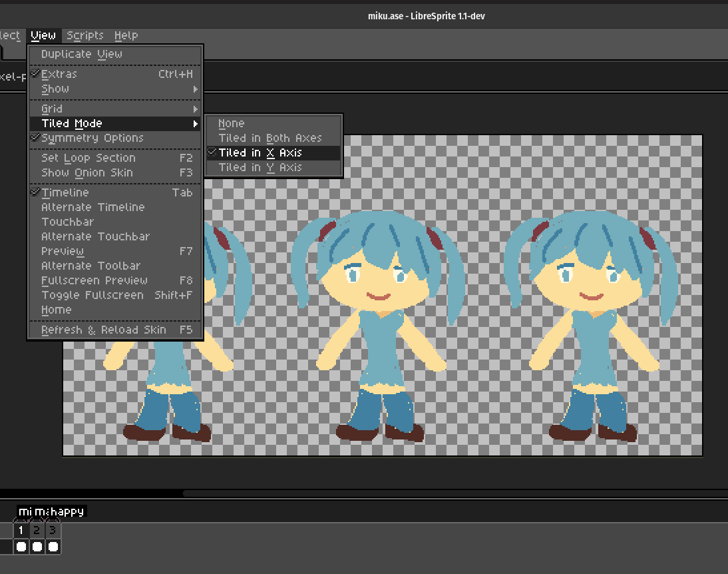Viewport: 728px width, 574px height.
Task: Select frame 1 in timeline
Action: coord(21,530)
